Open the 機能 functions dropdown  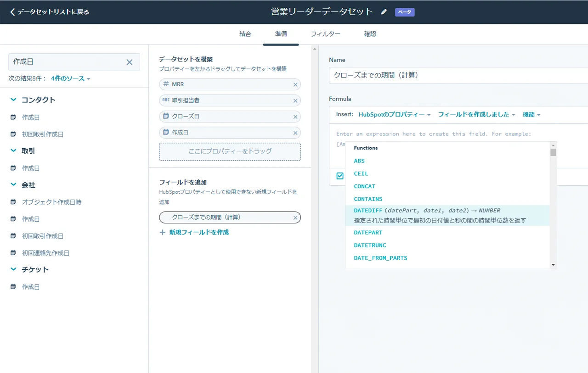pos(531,115)
